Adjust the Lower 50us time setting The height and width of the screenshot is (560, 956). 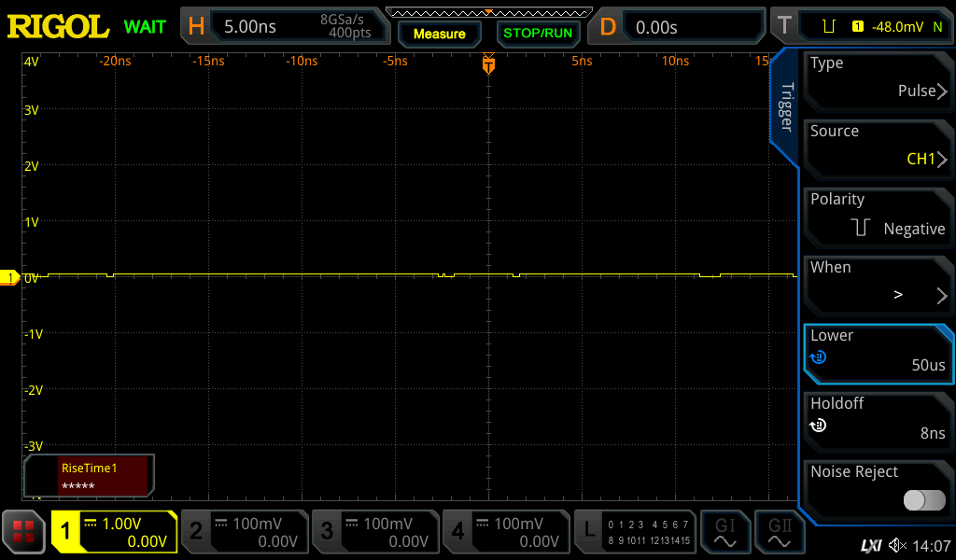(x=878, y=351)
